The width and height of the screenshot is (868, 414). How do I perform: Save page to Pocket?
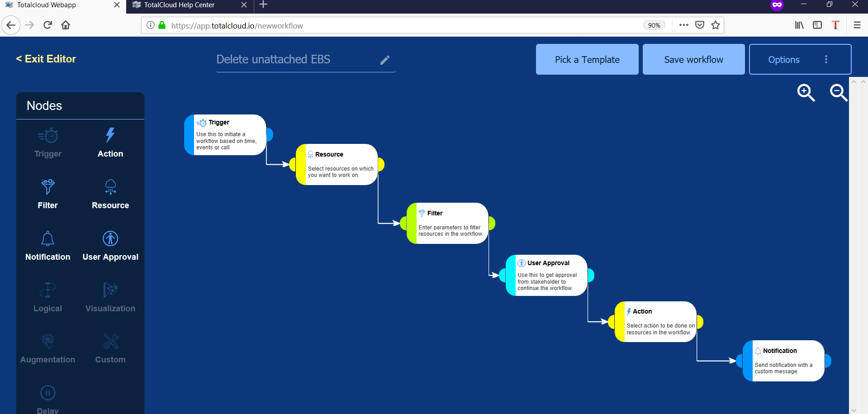(x=700, y=25)
